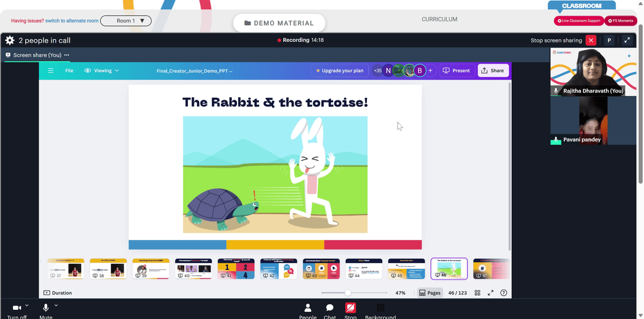Open the Background options

pyautogui.click(x=381, y=311)
